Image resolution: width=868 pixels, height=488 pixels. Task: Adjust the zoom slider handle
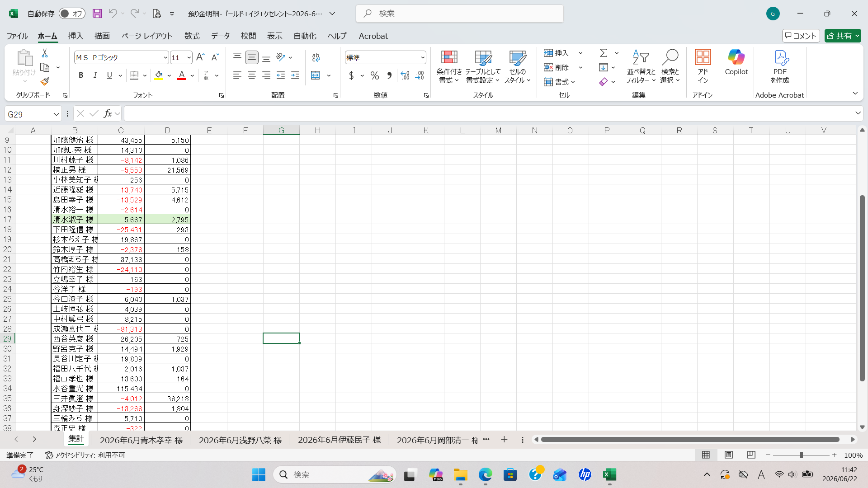pos(802,455)
